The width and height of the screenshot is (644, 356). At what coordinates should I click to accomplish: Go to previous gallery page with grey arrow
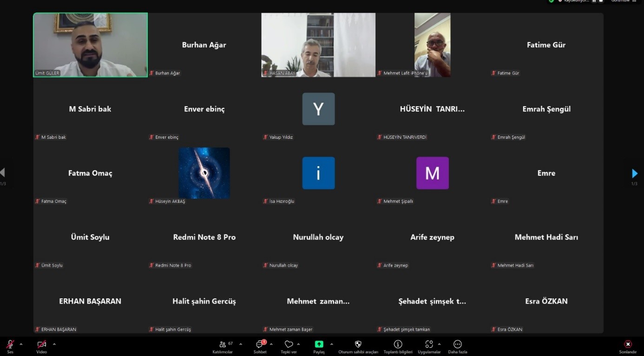pos(2,173)
